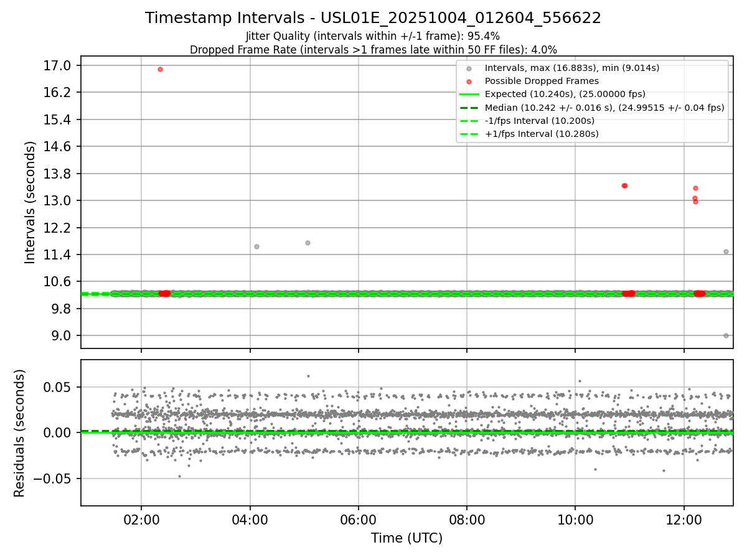Click the 9.0 y-axis tick label
The width and height of the screenshot is (747, 560).
(x=62, y=335)
